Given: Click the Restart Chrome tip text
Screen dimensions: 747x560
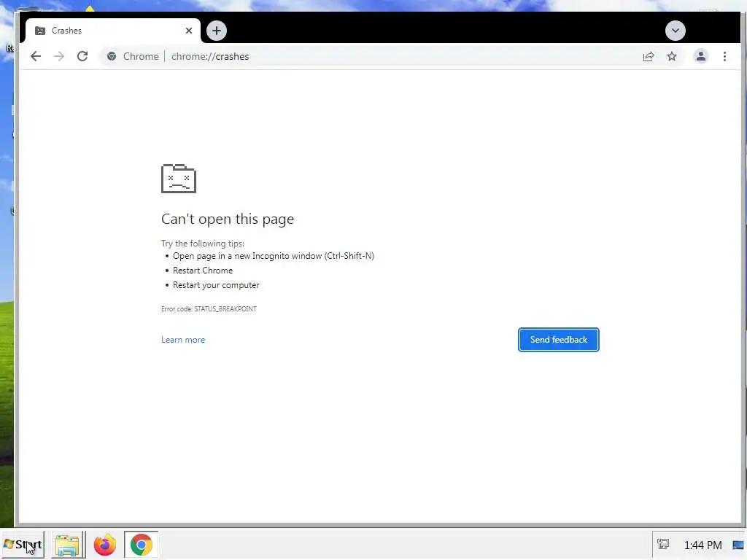Looking at the screenshot, I should click(203, 271).
